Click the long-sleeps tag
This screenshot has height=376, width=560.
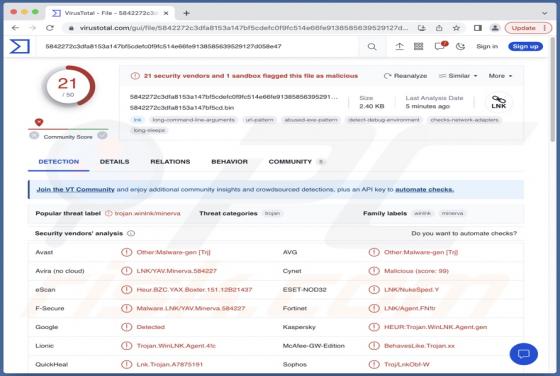pyautogui.click(x=149, y=130)
